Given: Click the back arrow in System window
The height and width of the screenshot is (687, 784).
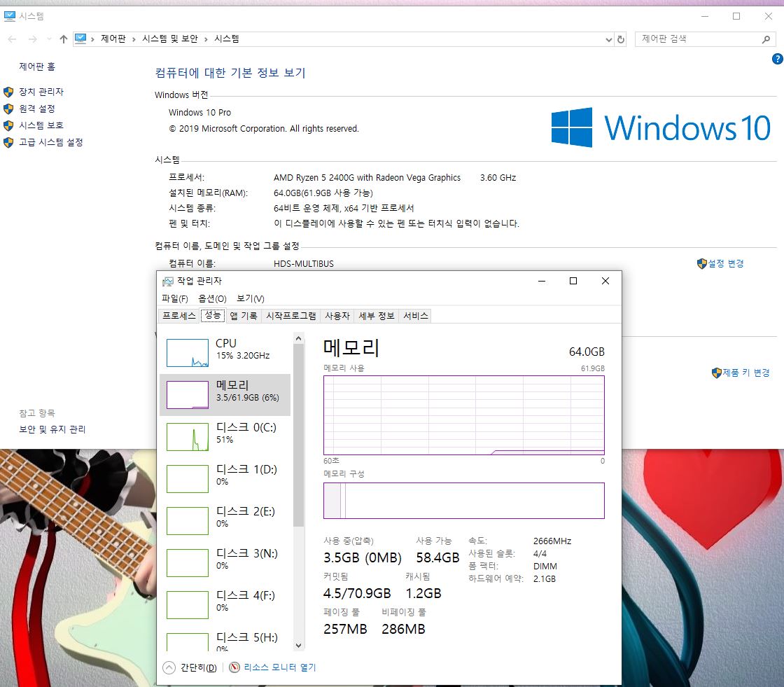Looking at the screenshot, I should [13, 39].
